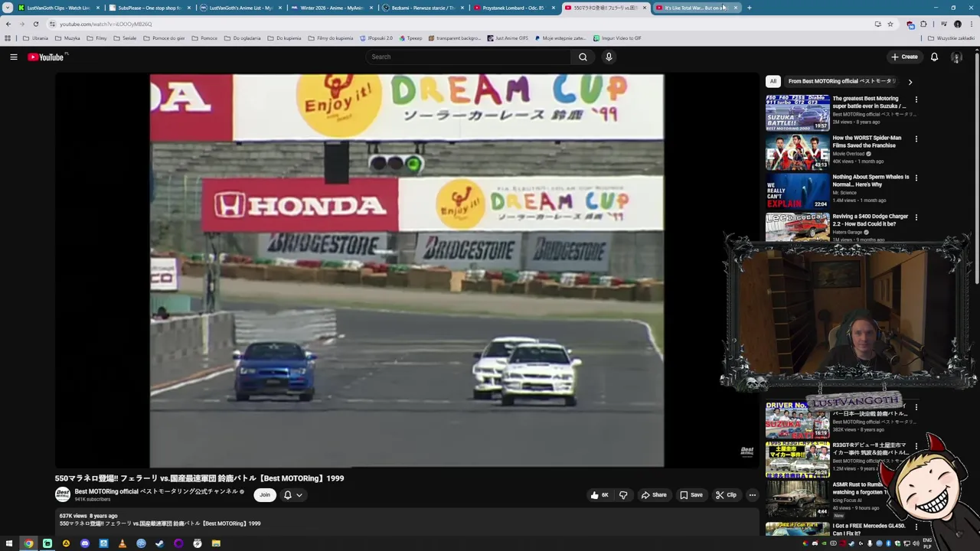The image size is (980, 551).
Task: Open the YouTube guide hamburger menu
Action: coord(14,57)
